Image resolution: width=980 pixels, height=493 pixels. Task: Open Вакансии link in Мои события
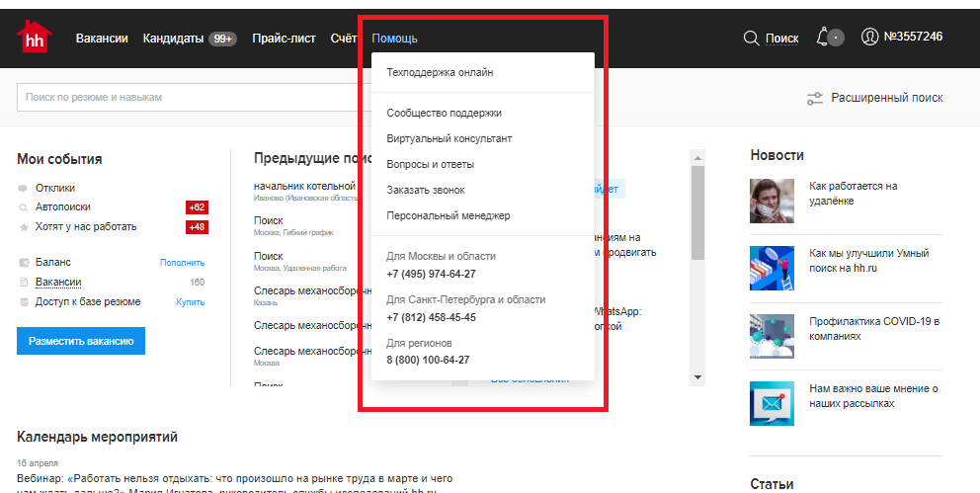point(58,282)
